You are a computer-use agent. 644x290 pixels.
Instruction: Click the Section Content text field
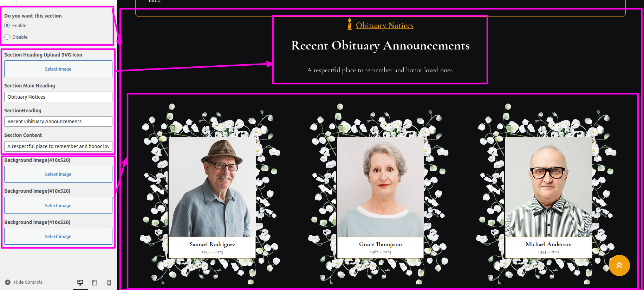click(58, 146)
